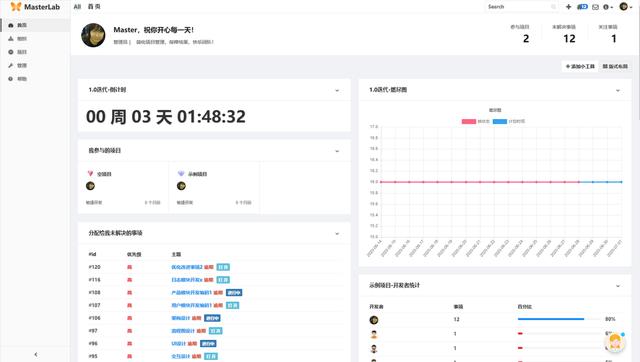This screenshot has width=640, height=362.
Task: Select the All tab in the top bar
Action: [x=77, y=7]
